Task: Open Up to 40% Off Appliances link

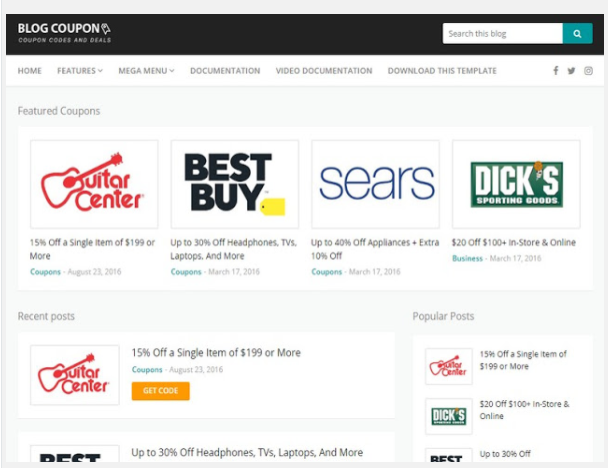Action: (x=375, y=249)
